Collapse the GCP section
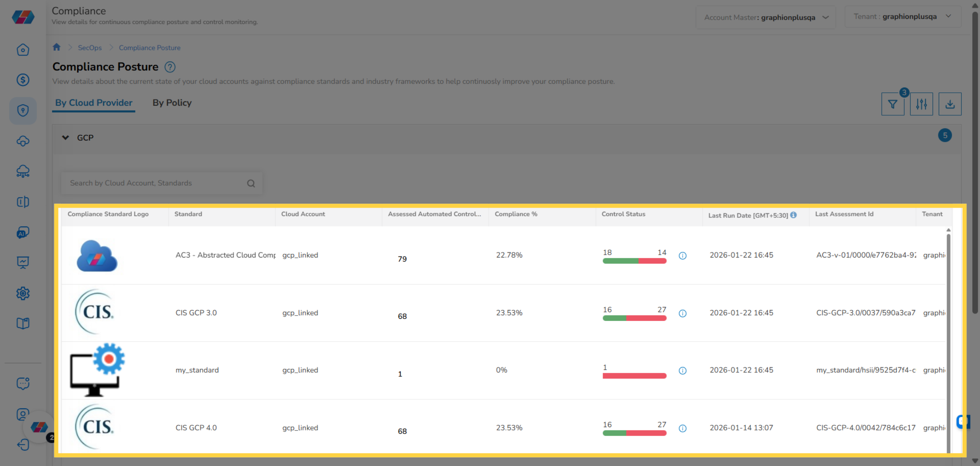This screenshot has height=466, width=980. point(65,138)
